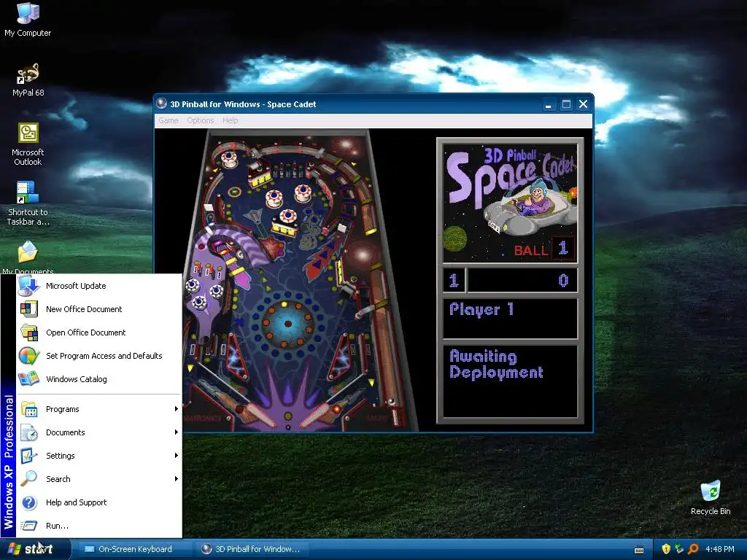This screenshot has width=747, height=560.
Task: Click the Start button
Action: point(35,549)
